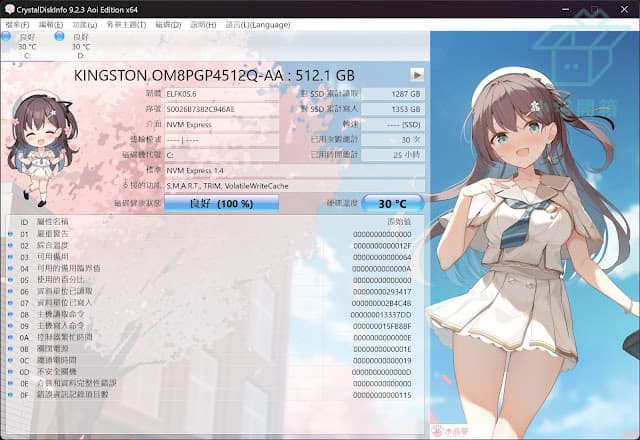Click the features field S.M.A.R.T., TRIM, VolatileWriteCache
This screenshot has height=440, width=640.
coord(294,186)
